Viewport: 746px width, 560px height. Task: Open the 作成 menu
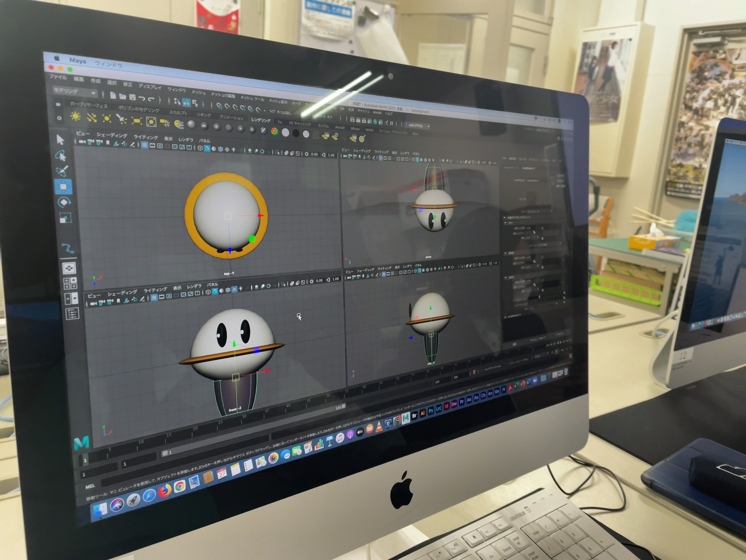click(95, 80)
